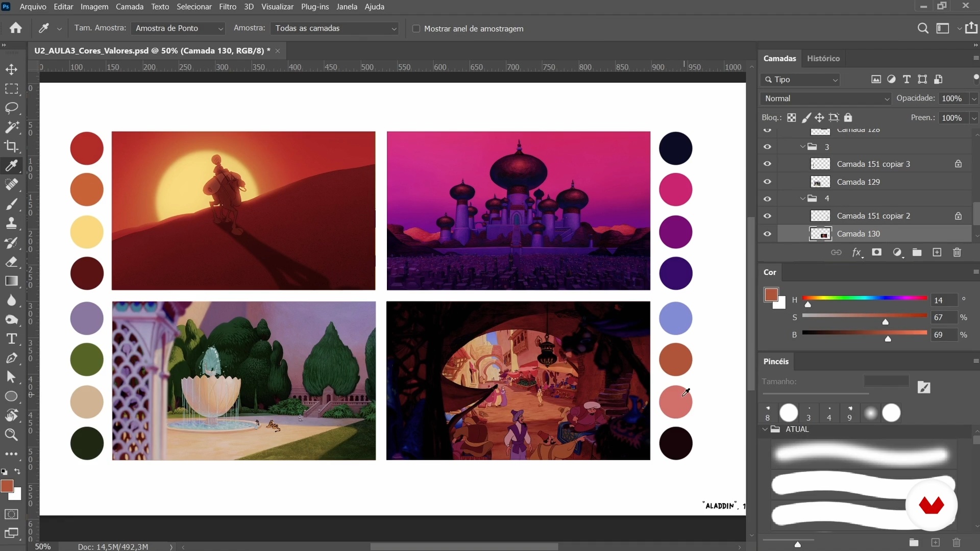Create a new layer group folder

tap(917, 252)
